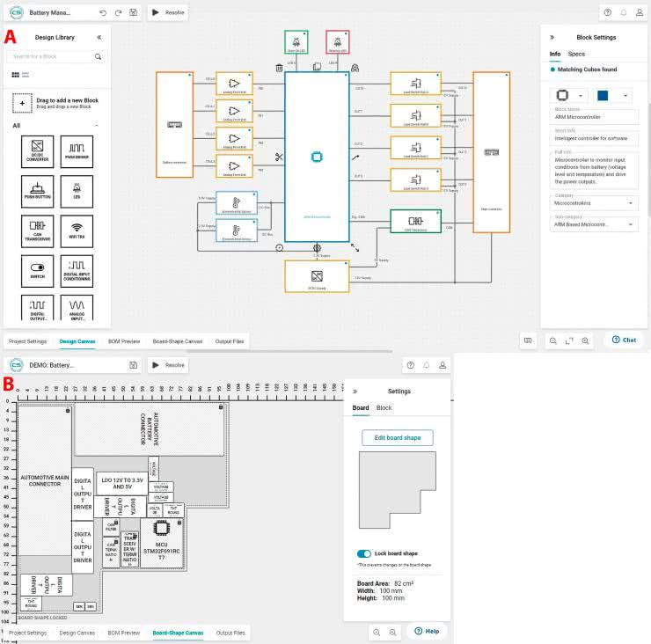Open the blue block color picker

(x=612, y=95)
